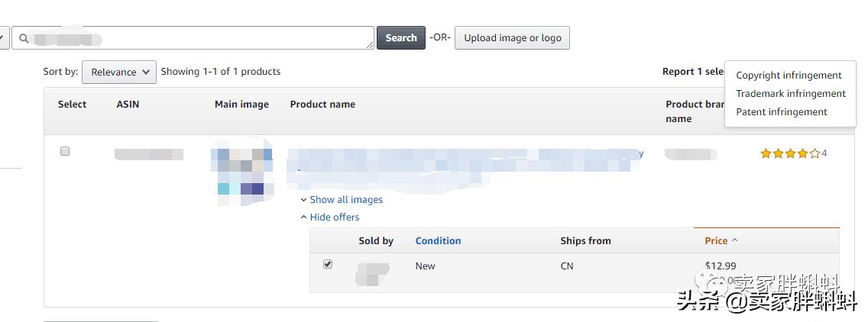Open the Report 1 selected dropdown
Screen dimensions: 868x322
[x=692, y=72]
